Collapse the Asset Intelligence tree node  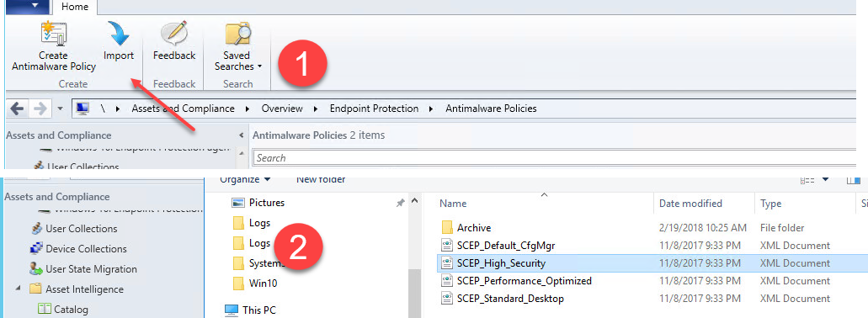pyautogui.click(x=19, y=289)
